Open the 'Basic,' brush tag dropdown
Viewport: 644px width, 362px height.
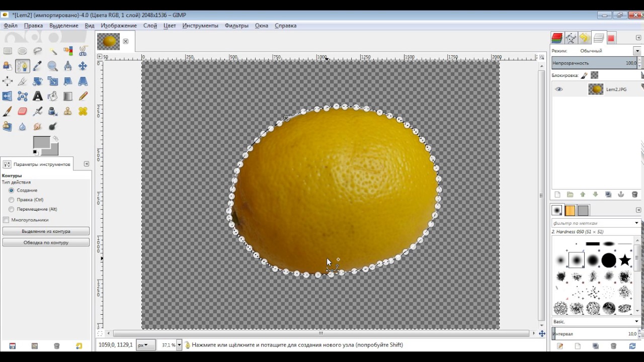[636, 321]
